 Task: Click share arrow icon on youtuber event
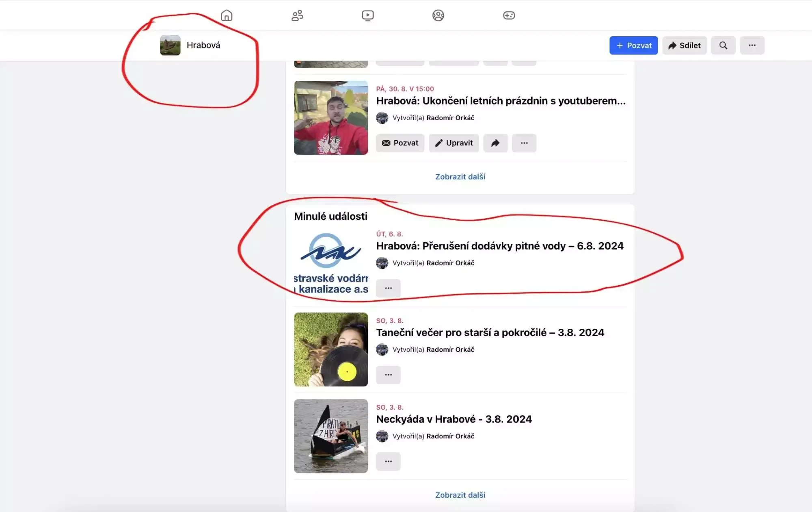point(495,143)
